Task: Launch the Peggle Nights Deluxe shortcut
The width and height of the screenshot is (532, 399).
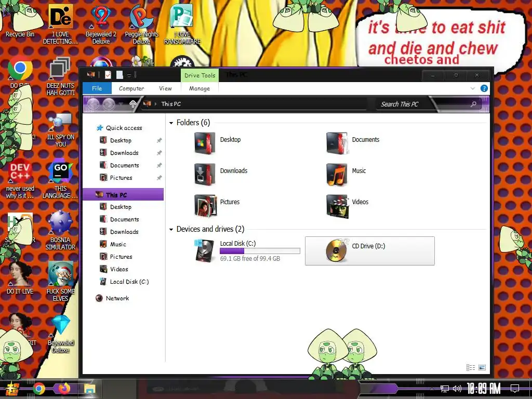Action: coord(141,24)
